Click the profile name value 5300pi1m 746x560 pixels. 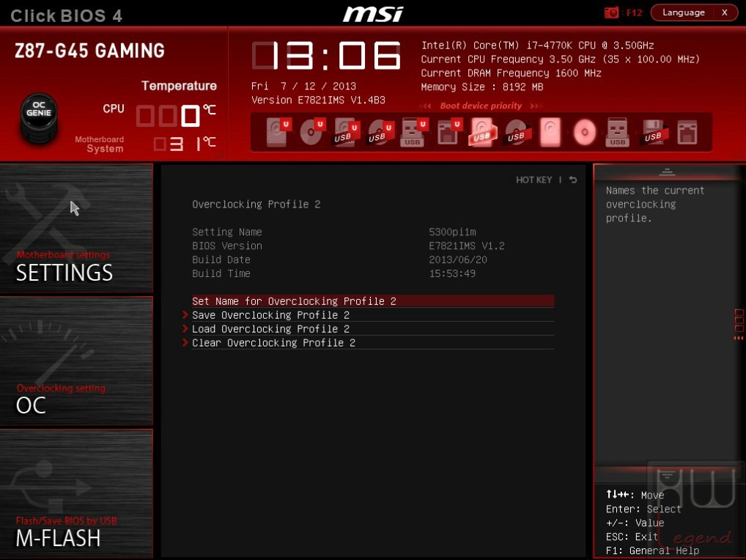click(452, 232)
